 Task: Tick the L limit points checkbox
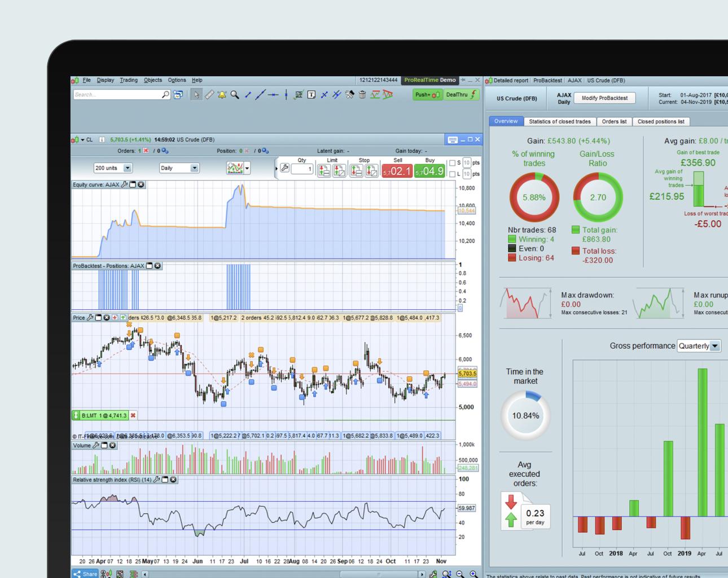click(x=452, y=174)
